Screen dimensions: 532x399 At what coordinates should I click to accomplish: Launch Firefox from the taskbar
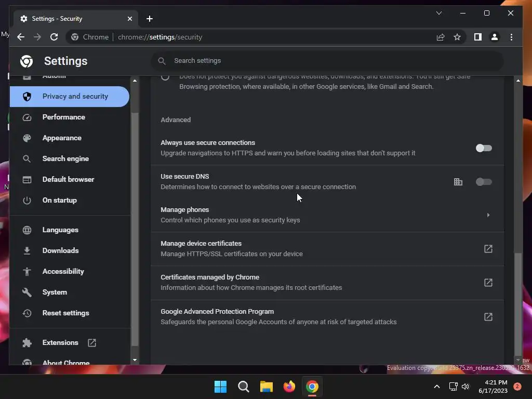pyautogui.click(x=289, y=387)
